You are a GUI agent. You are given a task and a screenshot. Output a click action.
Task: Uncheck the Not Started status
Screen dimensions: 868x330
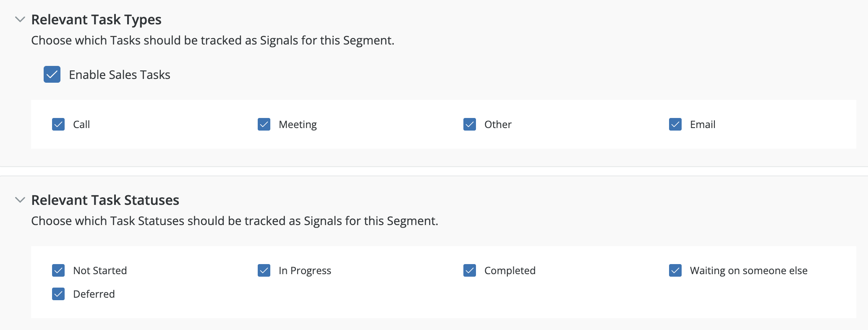point(58,270)
